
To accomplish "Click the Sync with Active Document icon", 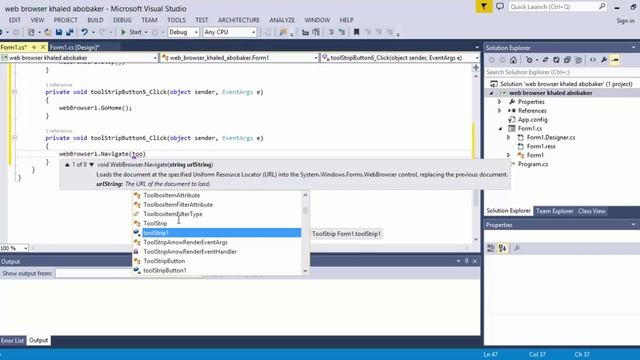I will [x=545, y=60].
